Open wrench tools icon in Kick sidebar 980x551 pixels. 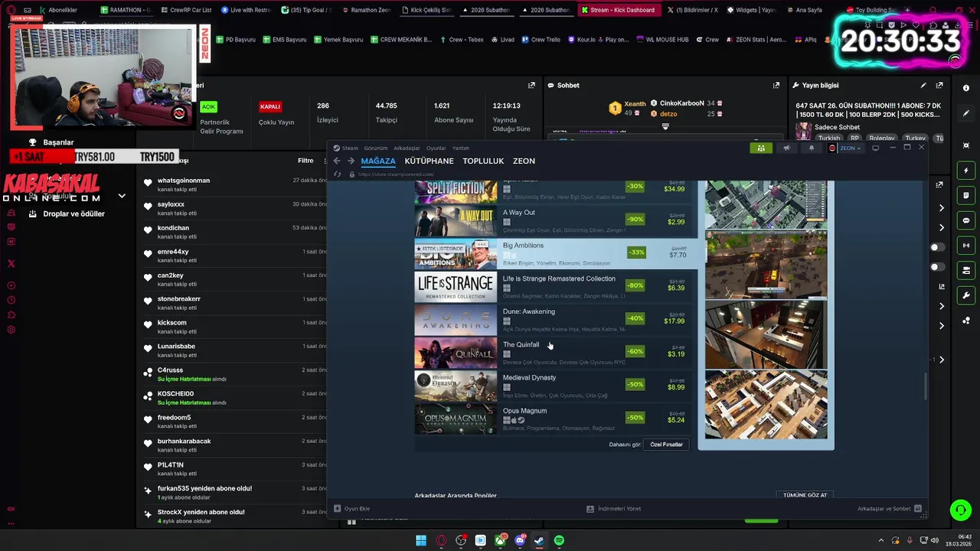pyautogui.click(x=966, y=295)
